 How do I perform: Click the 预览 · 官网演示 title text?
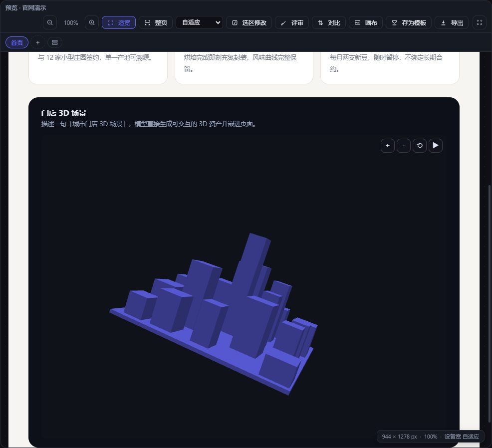pos(26,7)
